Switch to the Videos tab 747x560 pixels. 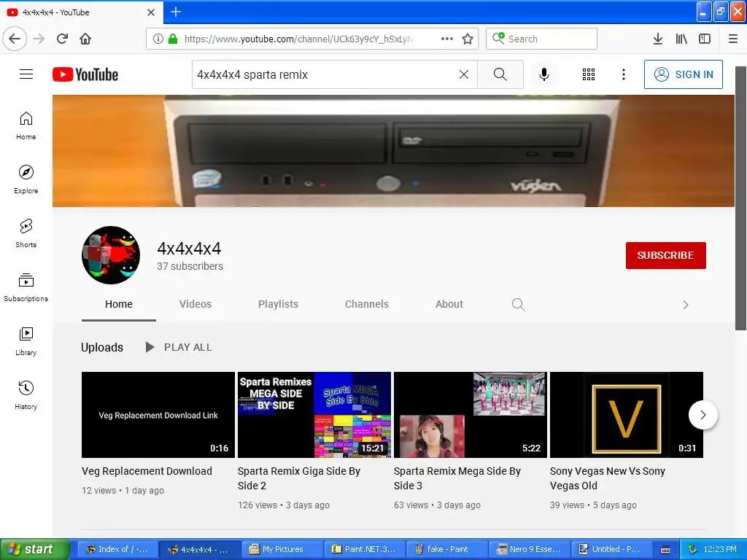tap(196, 304)
